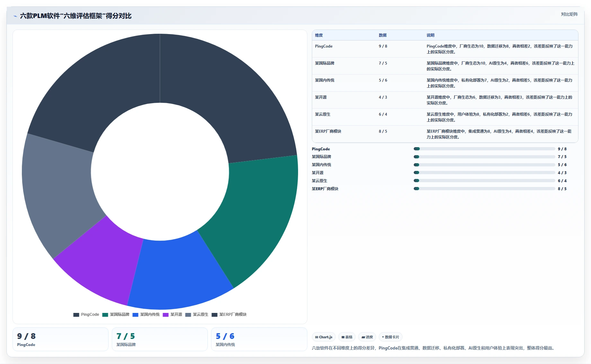Click the 表格 tag chip
Image resolution: width=591 pixels, height=364 pixels.
tap(347, 337)
